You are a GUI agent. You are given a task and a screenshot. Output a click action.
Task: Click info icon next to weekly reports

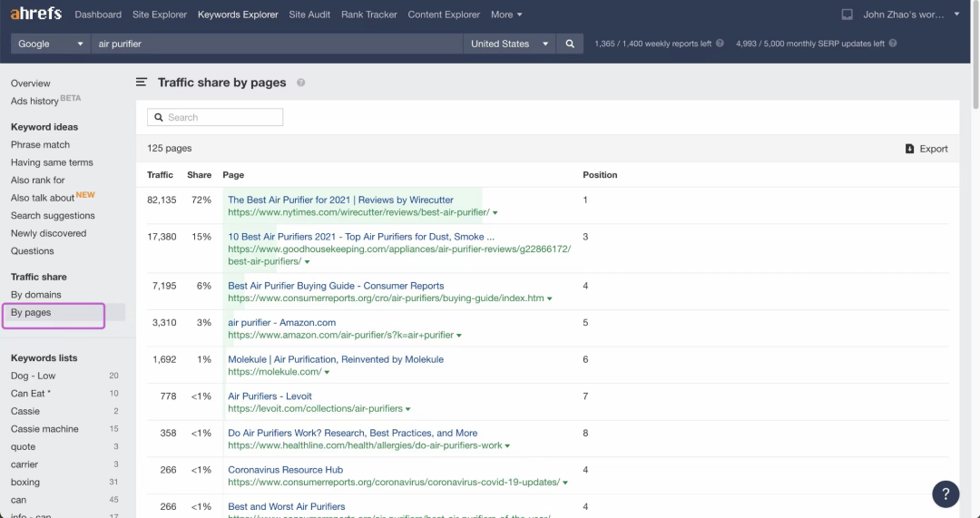point(720,44)
